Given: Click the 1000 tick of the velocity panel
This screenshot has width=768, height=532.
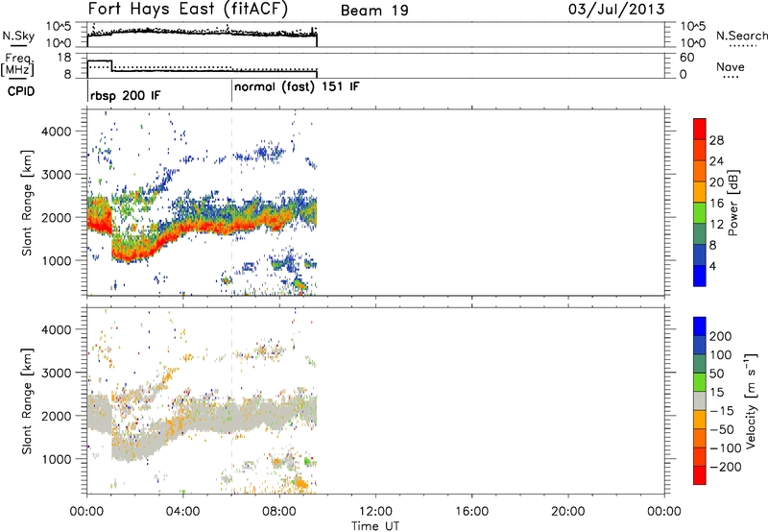Looking at the screenshot, I should [x=56, y=459].
